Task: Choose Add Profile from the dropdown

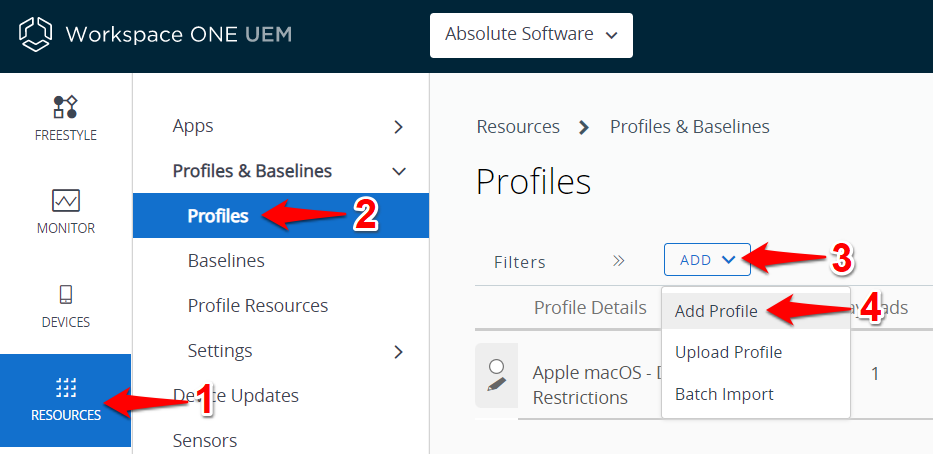Action: (756, 311)
